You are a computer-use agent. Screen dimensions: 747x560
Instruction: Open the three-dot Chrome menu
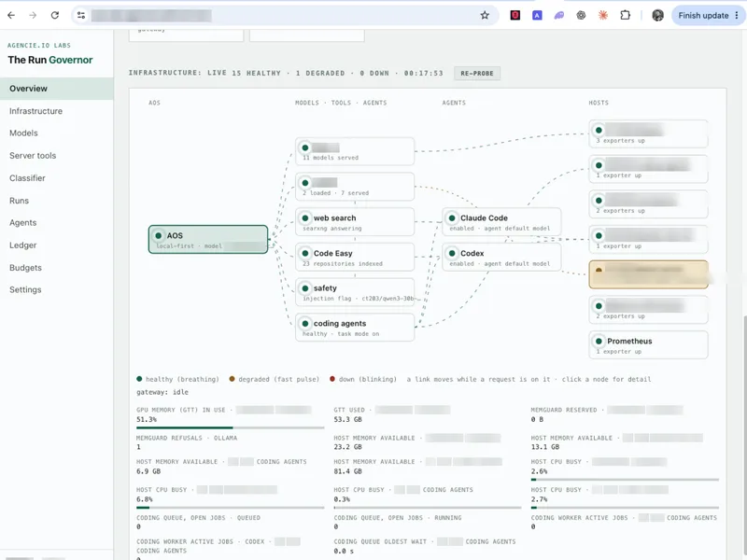coord(737,15)
